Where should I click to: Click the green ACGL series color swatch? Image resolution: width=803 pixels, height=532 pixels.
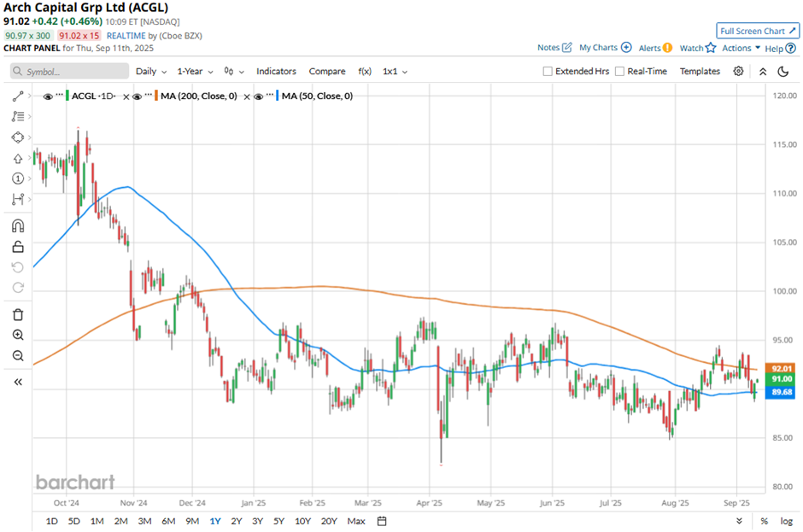coord(67,96)
